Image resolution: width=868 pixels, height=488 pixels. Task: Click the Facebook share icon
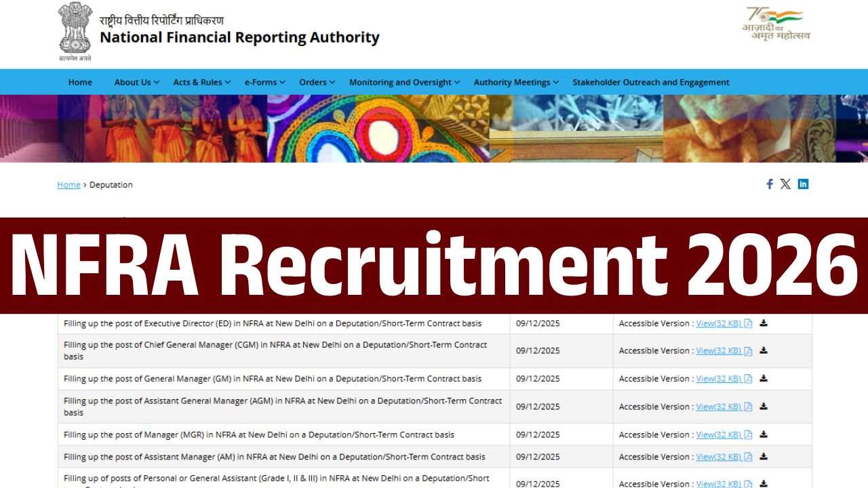pyautogui.click(x=769, y=184)
